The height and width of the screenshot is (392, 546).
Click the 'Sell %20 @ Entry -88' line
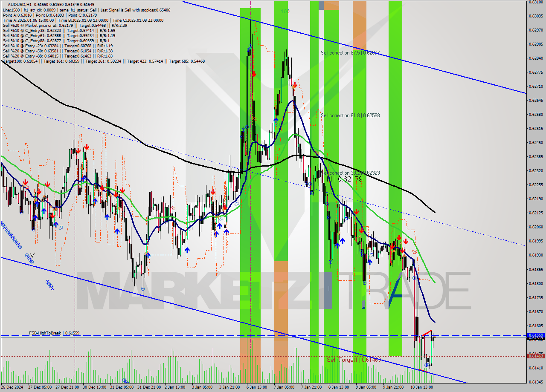(58, 56)
